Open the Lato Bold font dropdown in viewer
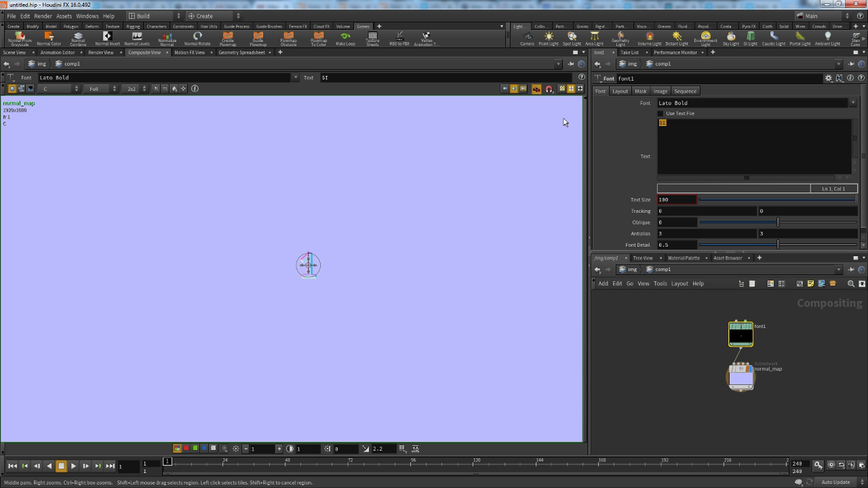Viewport: 868px width, 488px height. click(295, 77)
